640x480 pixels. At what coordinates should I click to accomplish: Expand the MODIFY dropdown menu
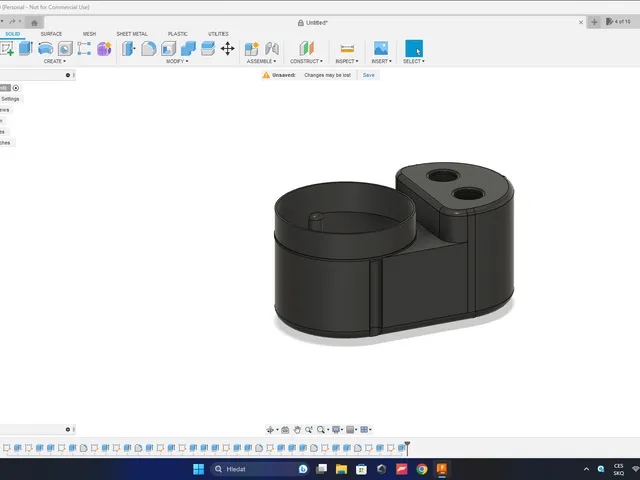tap(177, 61)
